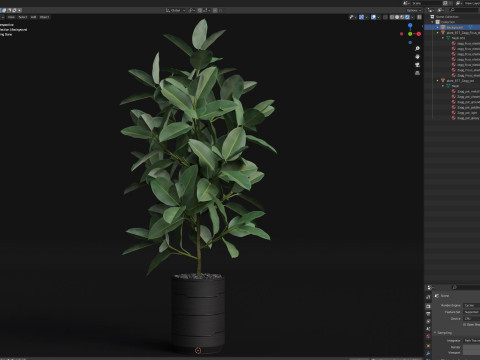Click the new scene button

[445, 3]
